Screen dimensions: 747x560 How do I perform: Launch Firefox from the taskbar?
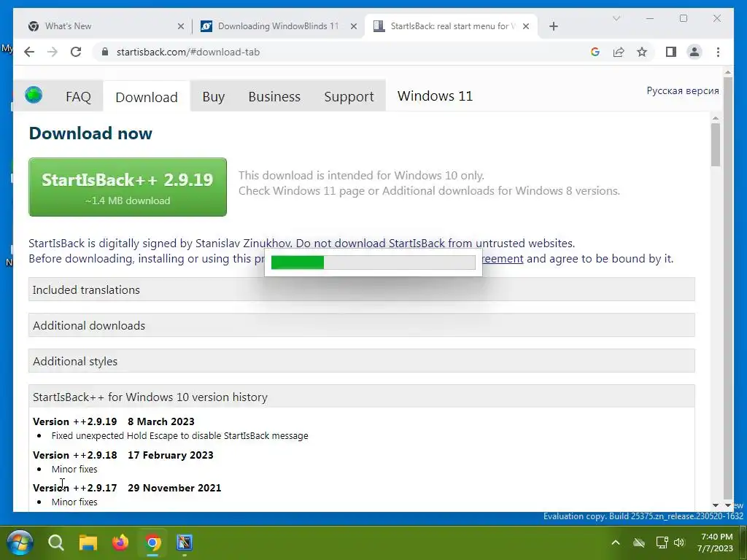click(x=120, y=542)
